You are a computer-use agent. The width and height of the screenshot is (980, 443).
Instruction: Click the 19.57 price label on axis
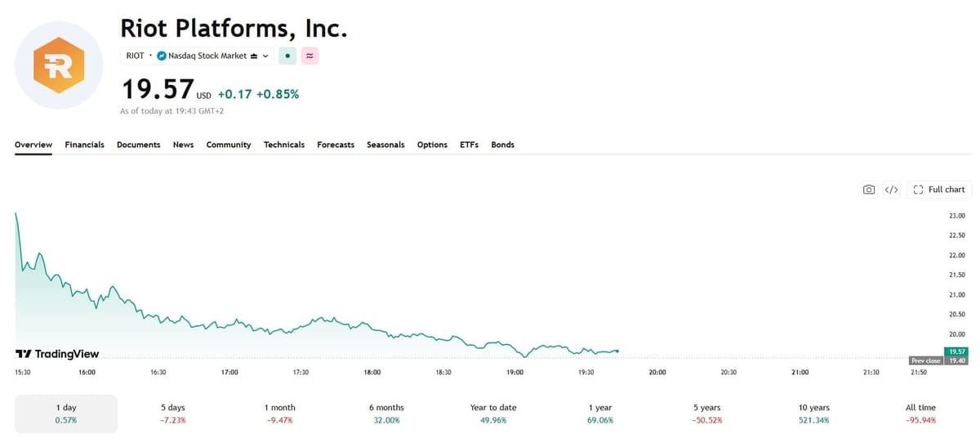pos(955,351)
